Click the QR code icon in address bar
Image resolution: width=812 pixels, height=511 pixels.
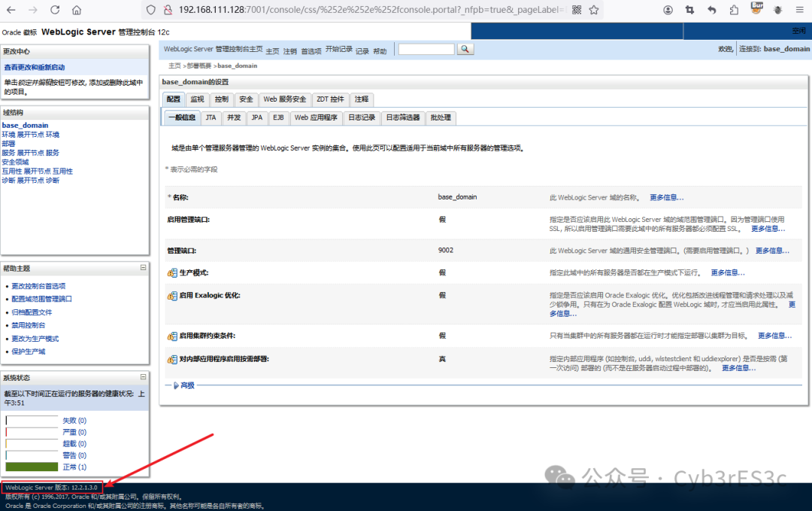coord(577,10)
